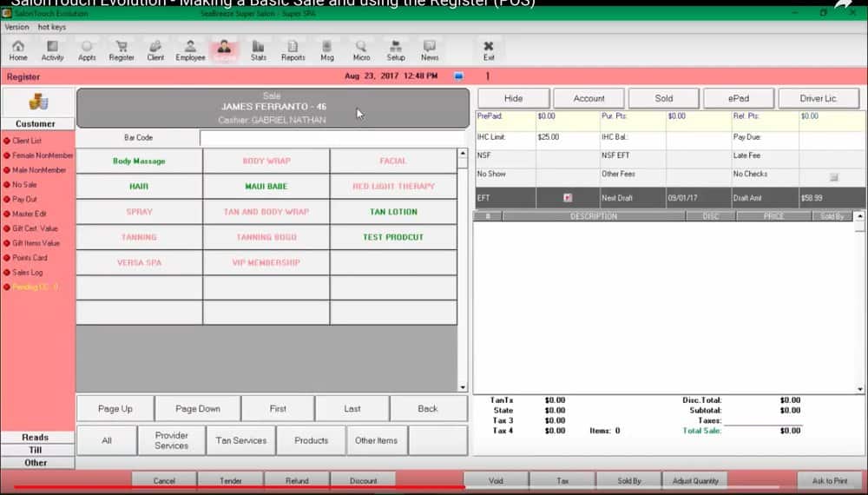Open the Stats toolbar icon
868x495 pixels.
pyautogui.click(x=259, y=49)
